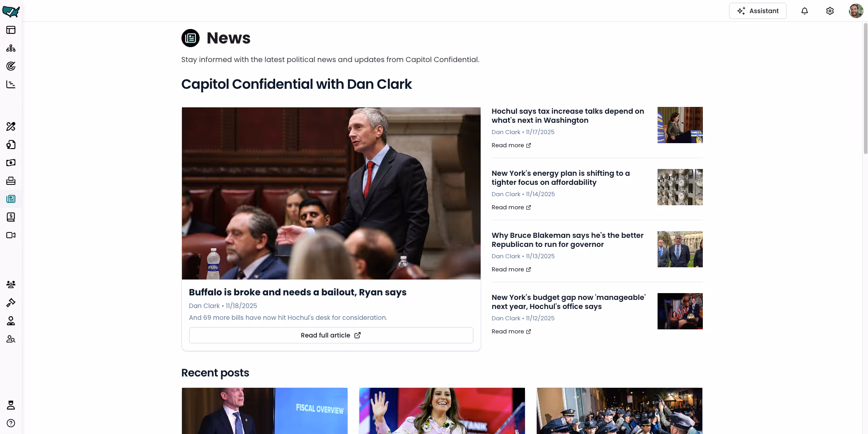Open the settings gear in top bar
Screen dimensions: 868x434
click(x=830, y=11)
